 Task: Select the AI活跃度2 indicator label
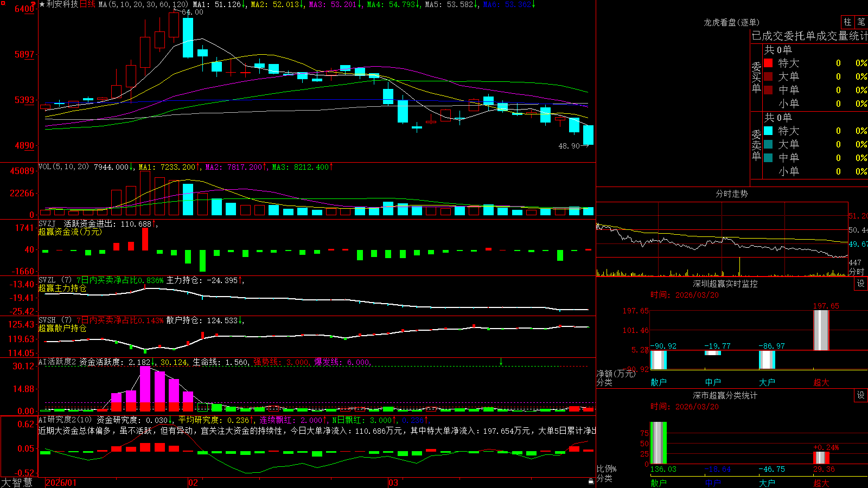click(x=58, y=362)
